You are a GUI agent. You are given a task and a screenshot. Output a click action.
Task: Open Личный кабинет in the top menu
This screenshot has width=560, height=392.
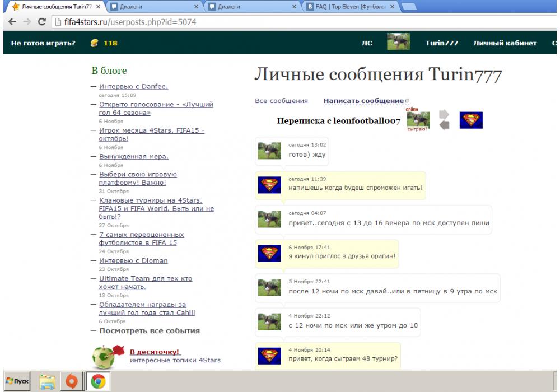(x=505, y=43)
